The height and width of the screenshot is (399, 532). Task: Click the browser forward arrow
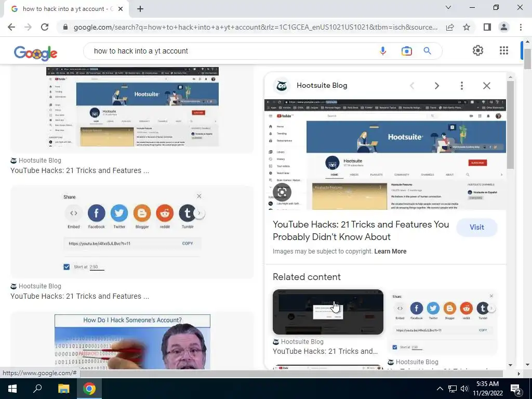28,27
